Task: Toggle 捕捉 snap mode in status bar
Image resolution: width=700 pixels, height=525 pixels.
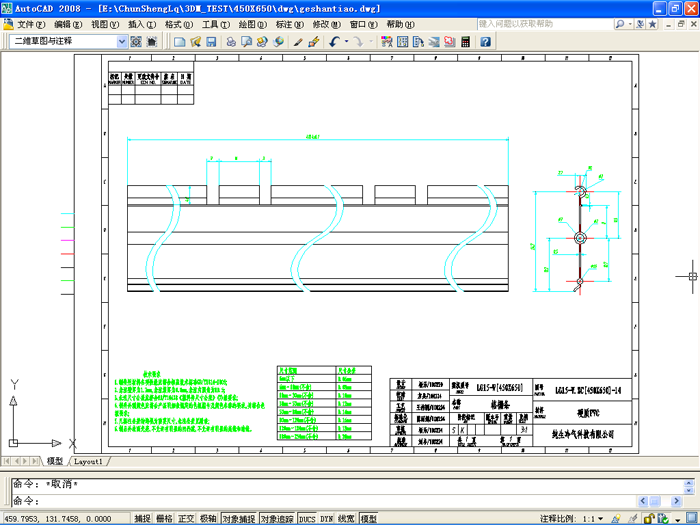Action: [x=143, y=519]
